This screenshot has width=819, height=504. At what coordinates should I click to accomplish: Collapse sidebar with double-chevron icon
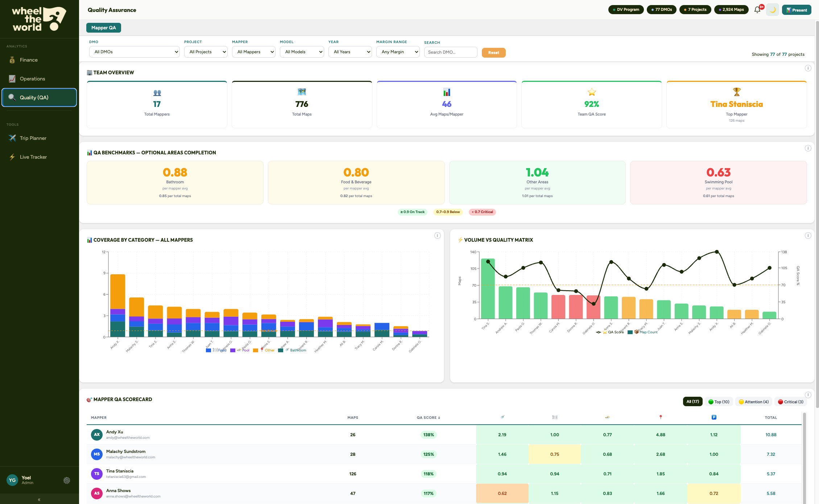point(39,500)
